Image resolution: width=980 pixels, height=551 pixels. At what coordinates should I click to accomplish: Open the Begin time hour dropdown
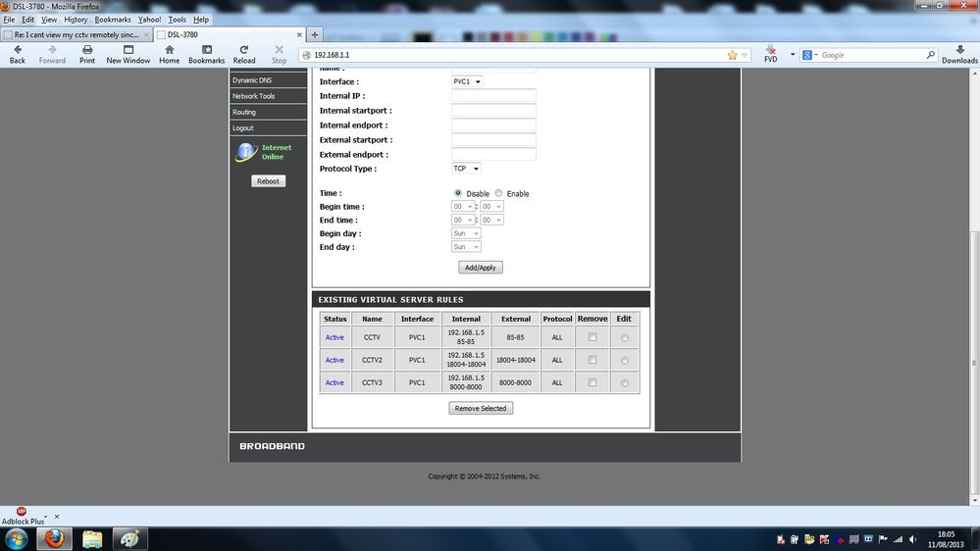(x=463, y=207)
